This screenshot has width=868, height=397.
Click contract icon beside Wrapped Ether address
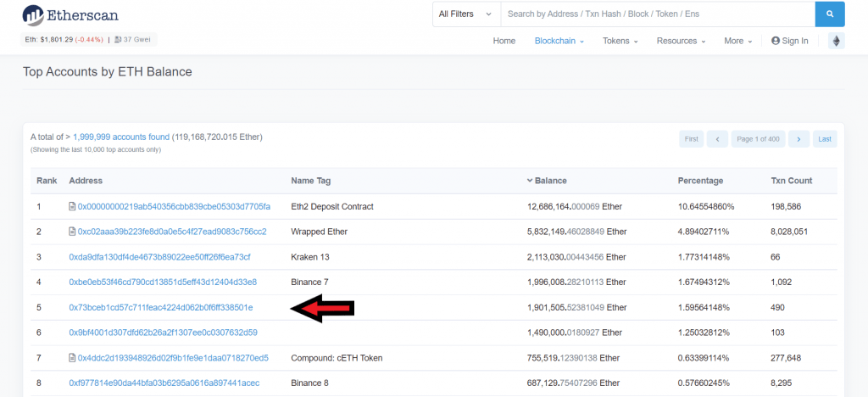coord(73,232)
